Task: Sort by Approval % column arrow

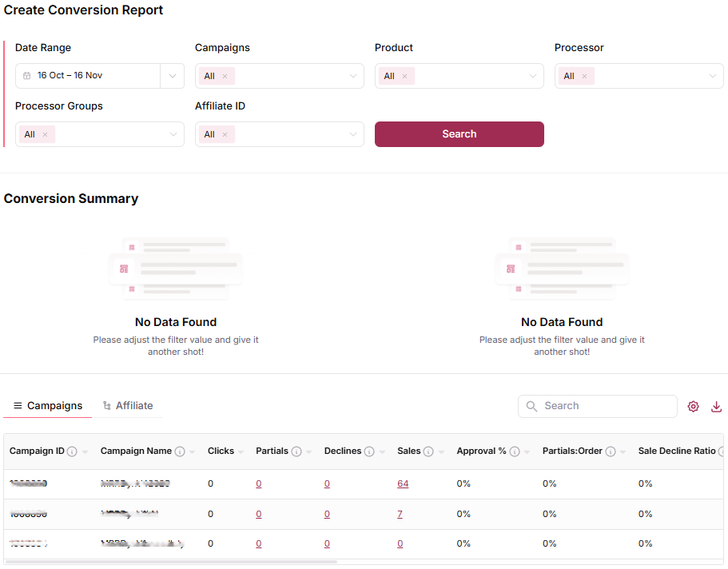Action: 527,452
